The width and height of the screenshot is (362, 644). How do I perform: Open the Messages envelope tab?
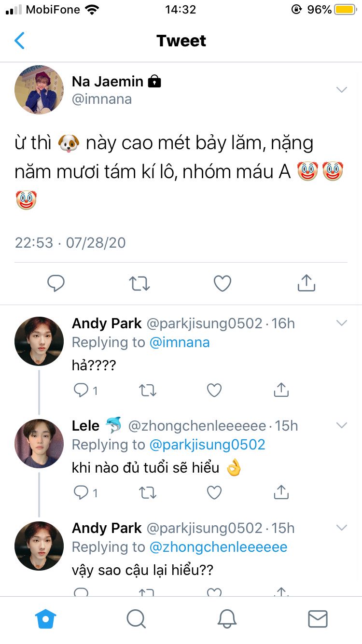click(318, 618)
